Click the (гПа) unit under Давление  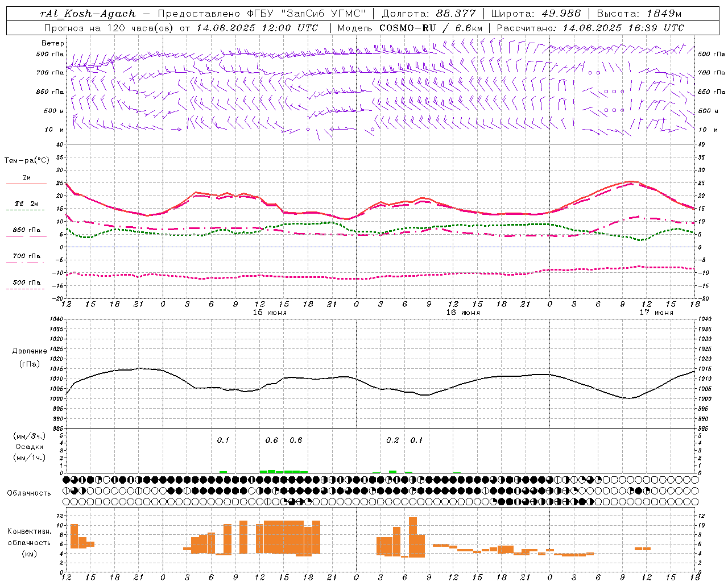(x=29, y=364)
